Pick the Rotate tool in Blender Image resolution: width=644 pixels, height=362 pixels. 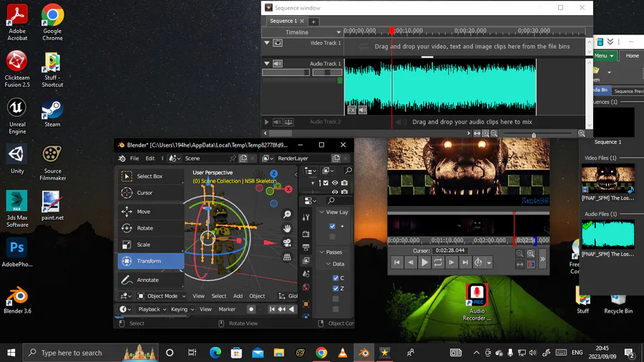click(150, 228)
